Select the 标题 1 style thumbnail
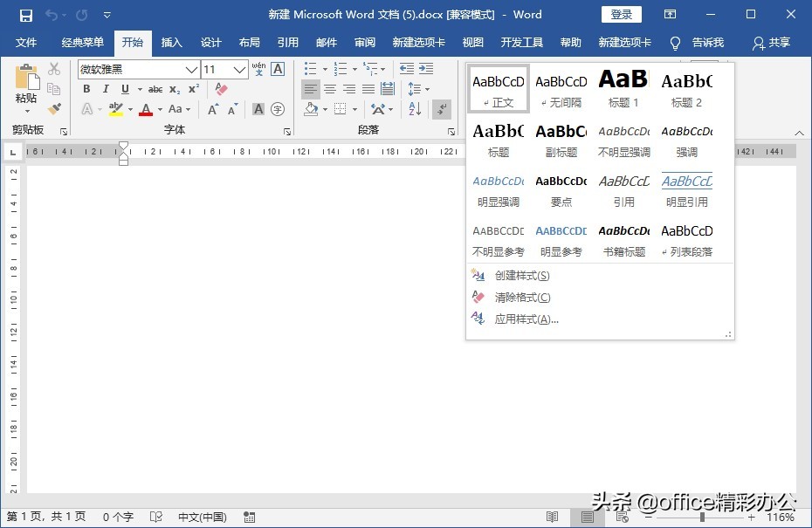The width and height of the screenshot is (812, 528). click(x=623, y=88)
